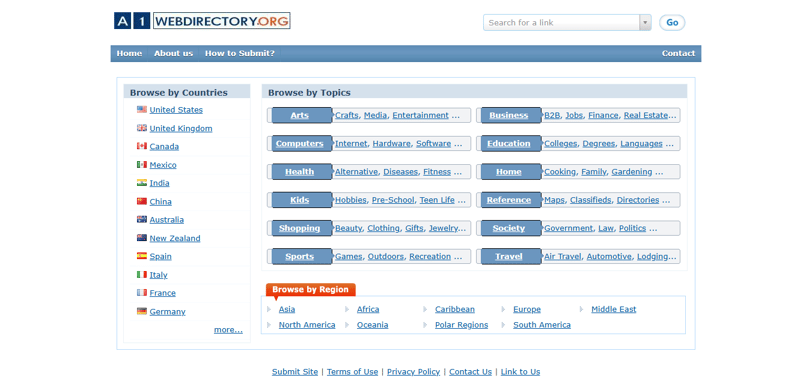
Task: Click the China flag icon
Action: 142,201
